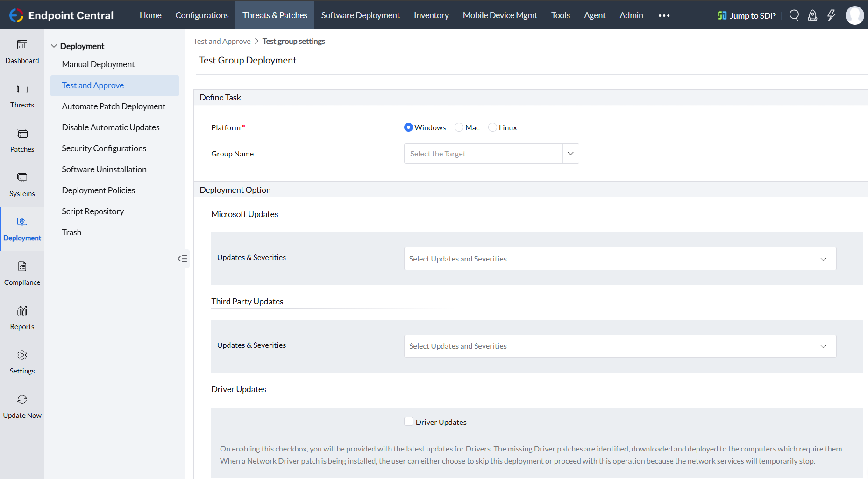Click the Update Now refresh icon
868x479 pixels.
click(x=22, y=400)
